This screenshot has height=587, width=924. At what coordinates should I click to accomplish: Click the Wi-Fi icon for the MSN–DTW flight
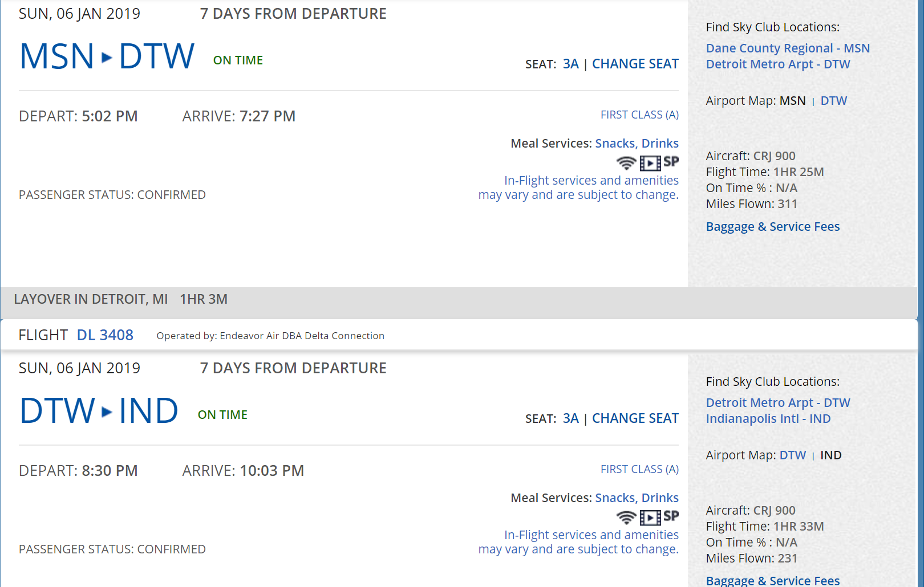pos(626,163)
